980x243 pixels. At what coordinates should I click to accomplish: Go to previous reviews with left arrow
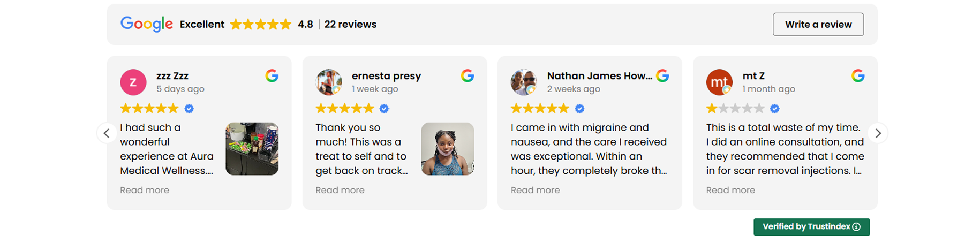point(107,133)
